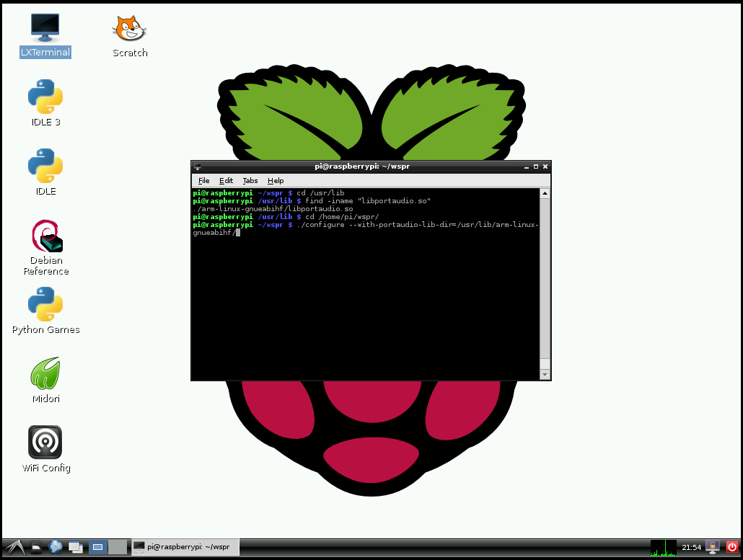Open the LXDE start menu in the taskbar
743x560 pixels.
14,547
